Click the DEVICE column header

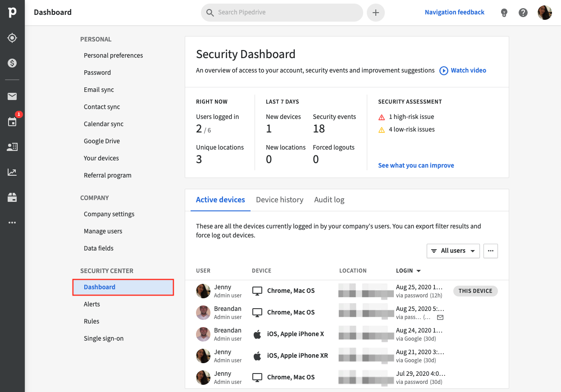point(261,271)
